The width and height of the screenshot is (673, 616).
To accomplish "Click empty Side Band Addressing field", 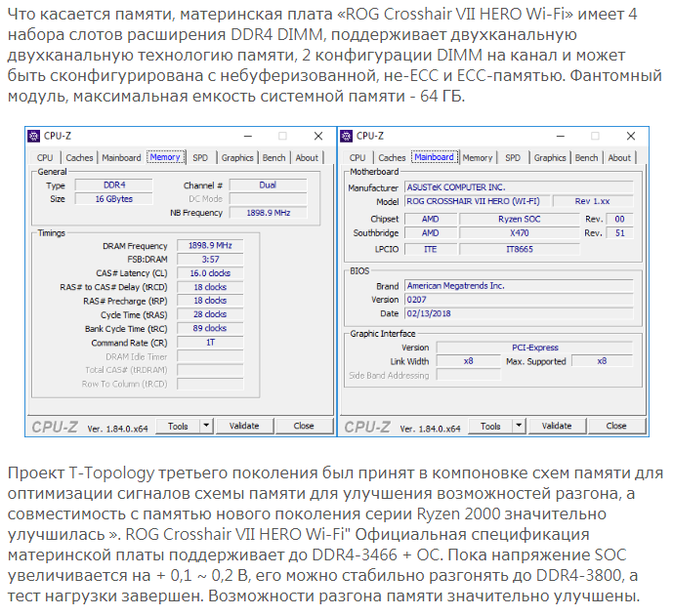I will [468, 375].
